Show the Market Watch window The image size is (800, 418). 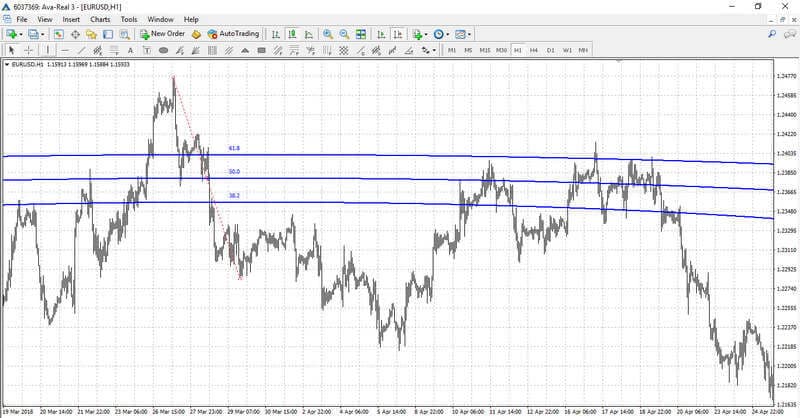59,34
